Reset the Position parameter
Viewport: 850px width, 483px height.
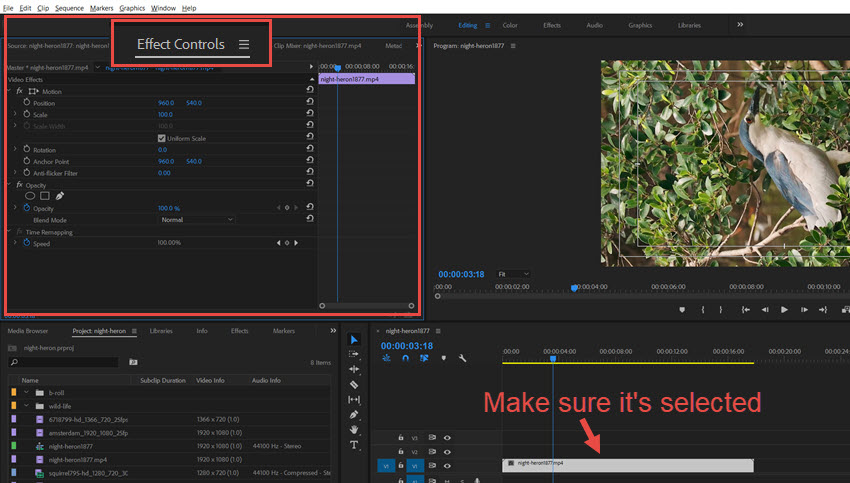coord(310,101)
